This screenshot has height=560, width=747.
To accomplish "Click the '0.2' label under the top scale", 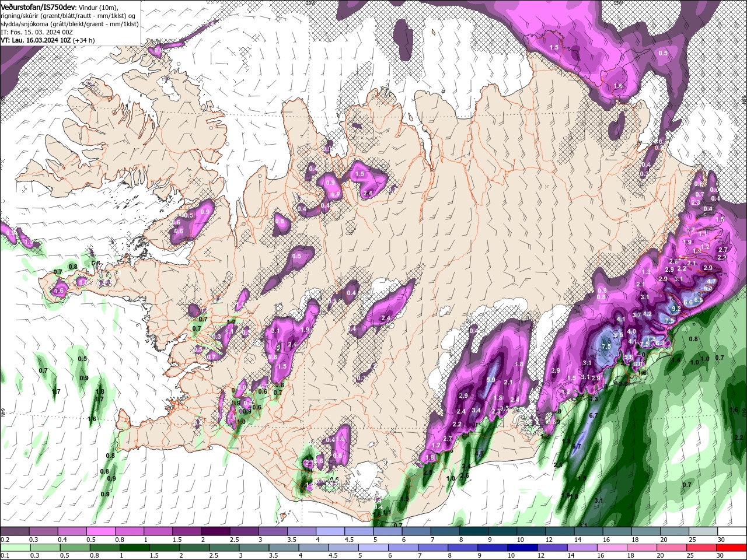I will 5,540.
